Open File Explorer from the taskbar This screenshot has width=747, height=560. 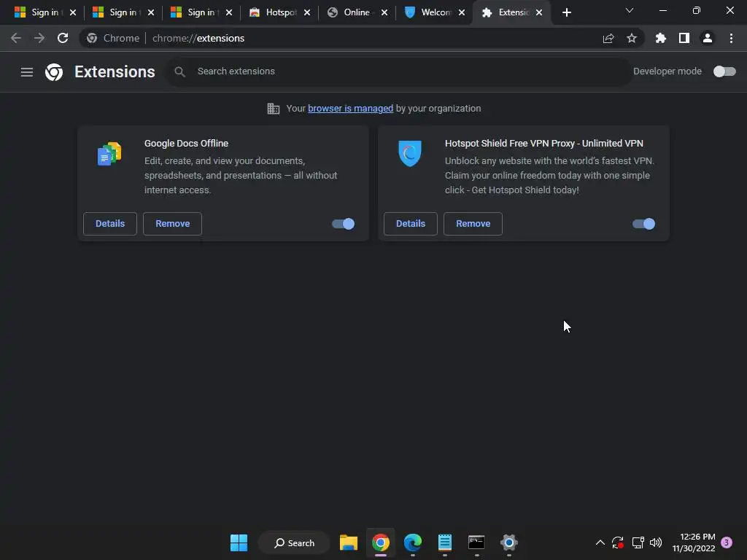click(348, 542)
